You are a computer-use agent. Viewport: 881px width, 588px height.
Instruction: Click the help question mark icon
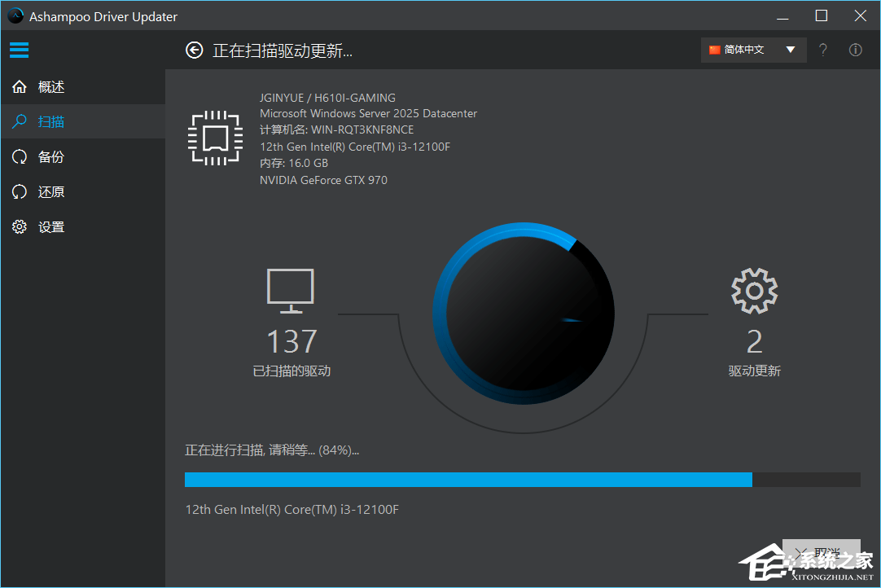point(822,50)
